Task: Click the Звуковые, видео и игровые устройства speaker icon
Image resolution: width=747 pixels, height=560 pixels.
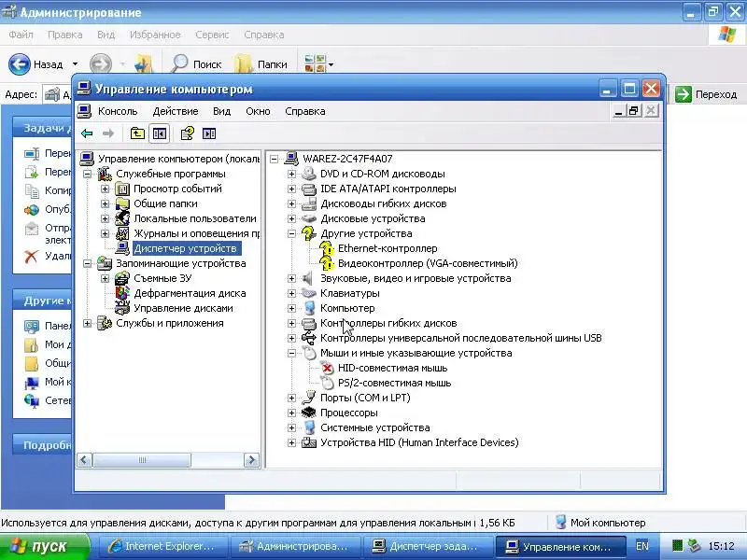Action: tap(309, 278)
